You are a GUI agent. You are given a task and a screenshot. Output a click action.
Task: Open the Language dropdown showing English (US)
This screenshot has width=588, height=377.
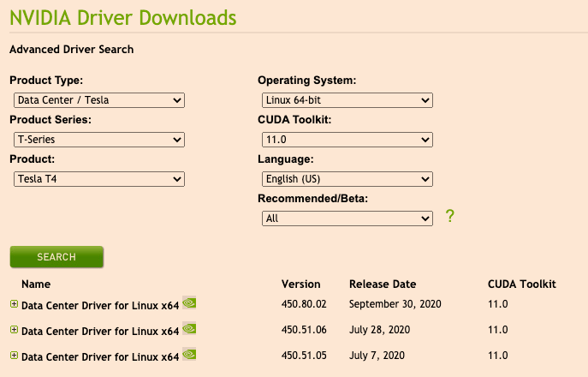(347, 179)
